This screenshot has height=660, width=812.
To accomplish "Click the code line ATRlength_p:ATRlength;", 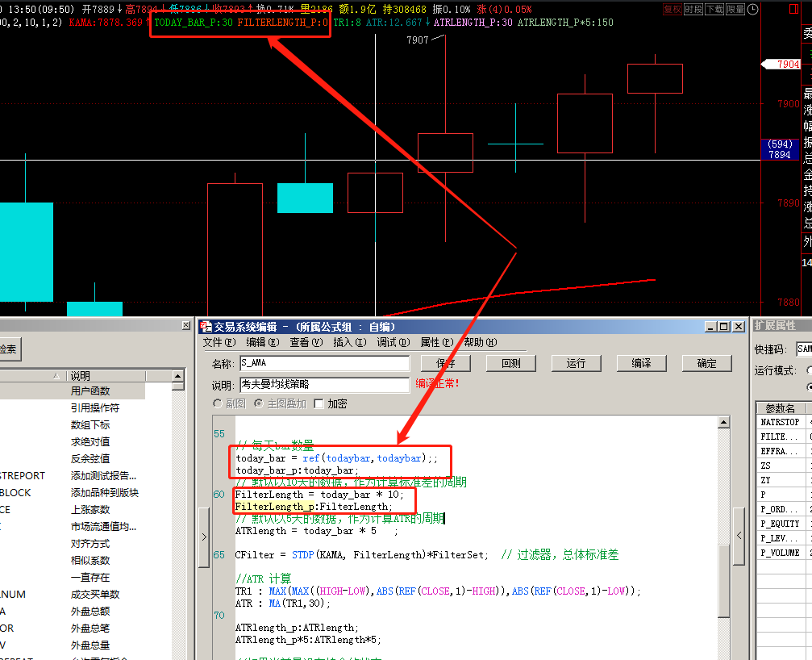I will point(297,628).
